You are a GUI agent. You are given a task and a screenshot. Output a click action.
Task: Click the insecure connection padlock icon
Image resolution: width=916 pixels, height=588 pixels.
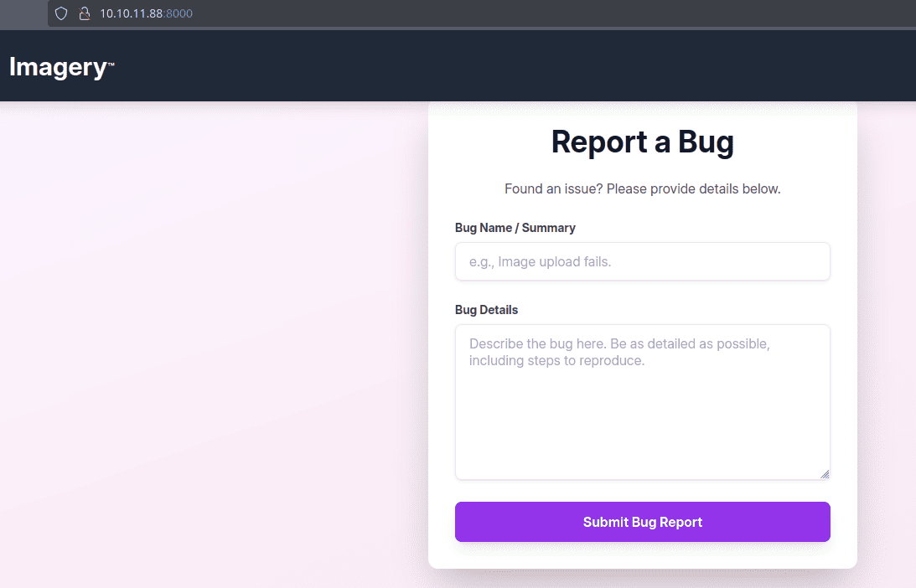pyautogui.click(x=84, y=13)
